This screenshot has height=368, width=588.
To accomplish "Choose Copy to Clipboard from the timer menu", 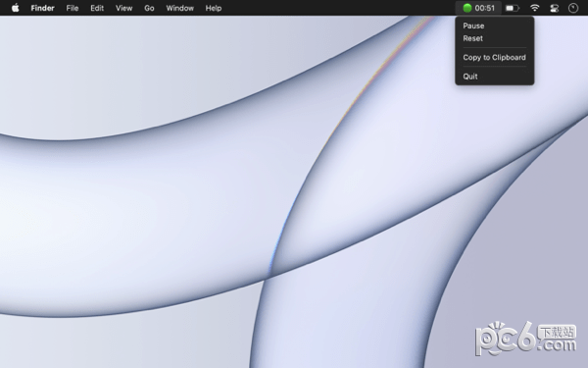I will click(495, 57).
